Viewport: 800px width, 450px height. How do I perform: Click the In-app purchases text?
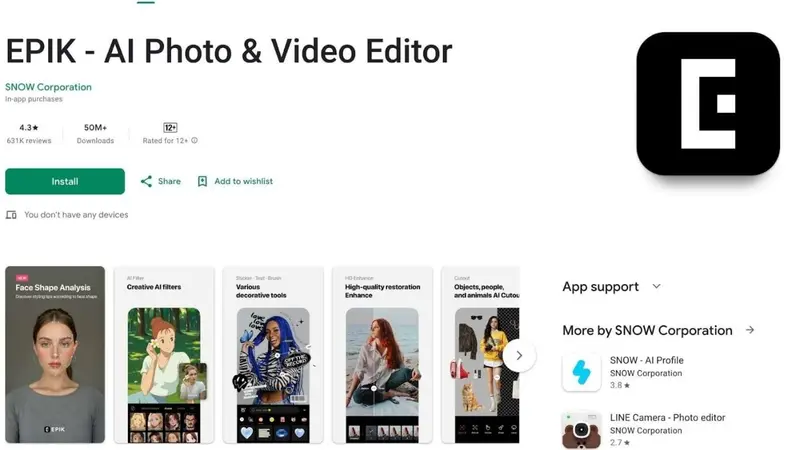[x=34, y=99]
